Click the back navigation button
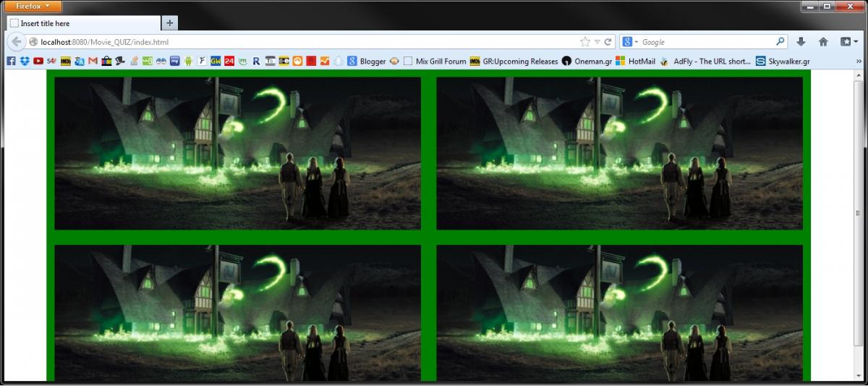 pyautogui.click(x=16, y=42)
